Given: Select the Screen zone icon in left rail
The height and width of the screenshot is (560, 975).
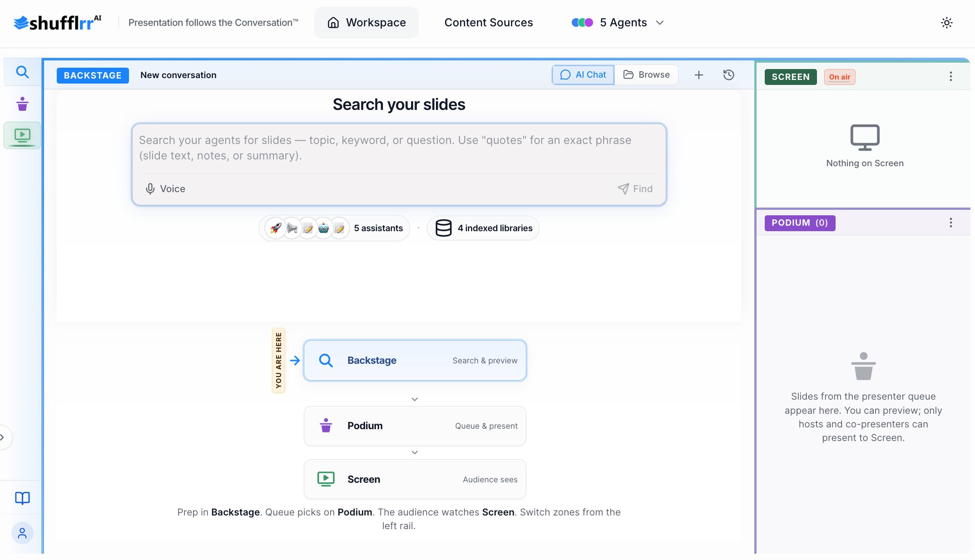Looking at the screenshot, I should pos(22,135).
